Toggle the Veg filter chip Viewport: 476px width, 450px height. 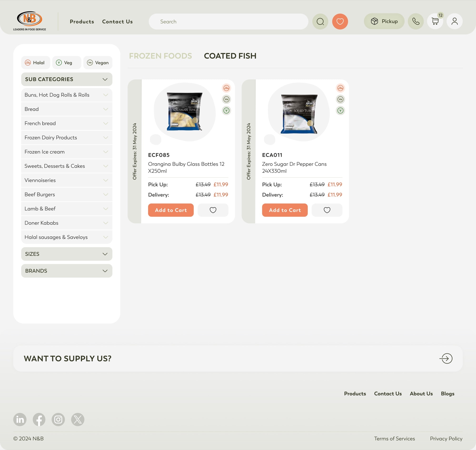tap(67, 63)
